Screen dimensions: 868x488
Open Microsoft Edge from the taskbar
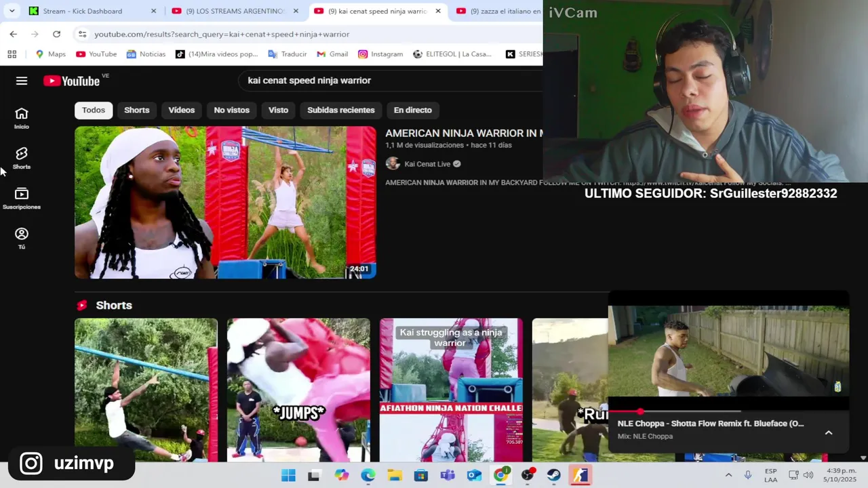tap(368, 475)
